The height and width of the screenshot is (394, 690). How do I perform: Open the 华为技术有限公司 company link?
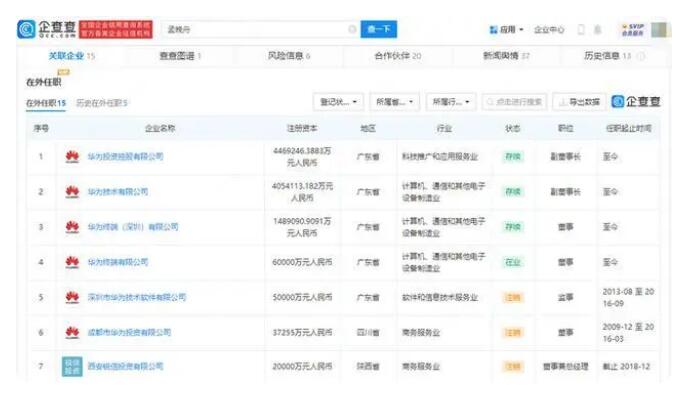click(117, 192)
